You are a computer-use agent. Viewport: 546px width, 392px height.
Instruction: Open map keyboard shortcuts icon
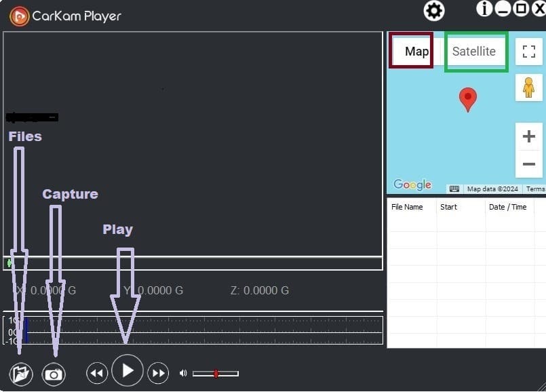click(454, 189)
